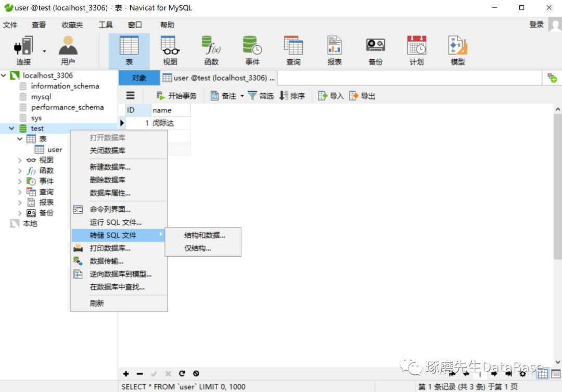Switch to user @test table tab
This screenshot has width=562, height=392.
[x=219, y=78]
